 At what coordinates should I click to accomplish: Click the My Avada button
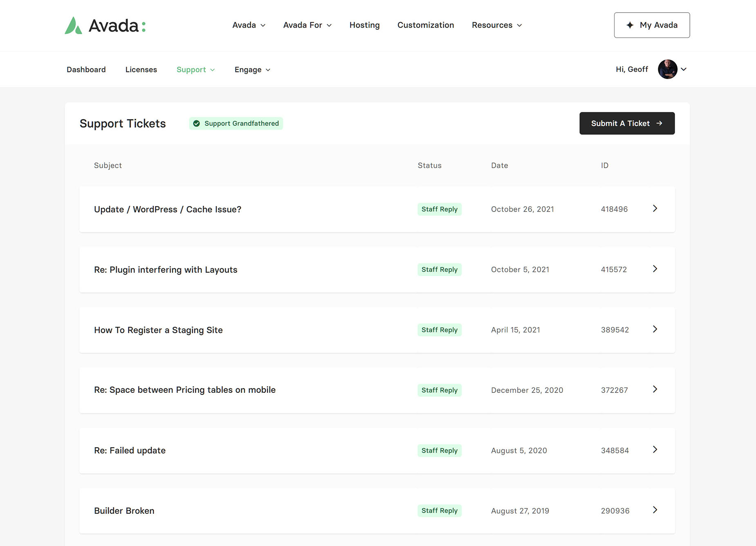pos(652,25)
